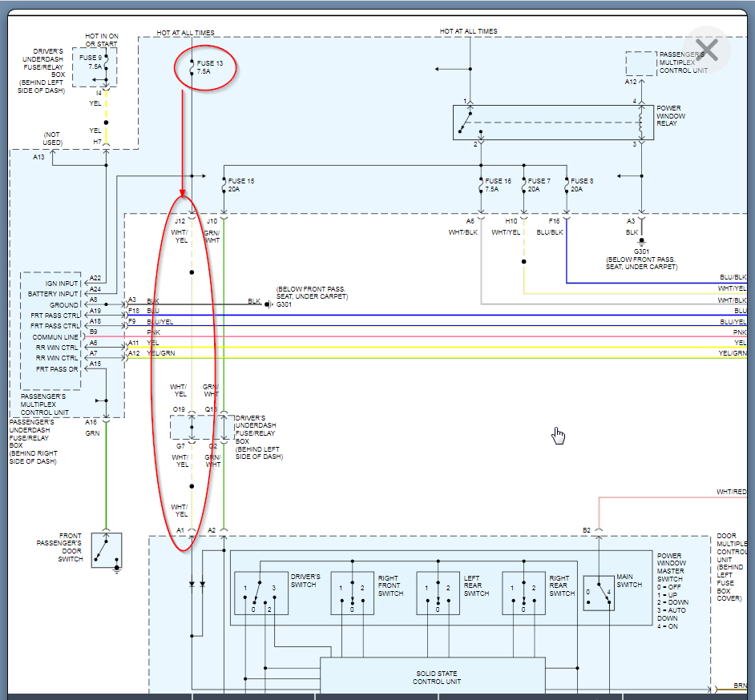Screen dimensions: 755x700
Task: Click the right front switch box
Action: pos(353,593)
